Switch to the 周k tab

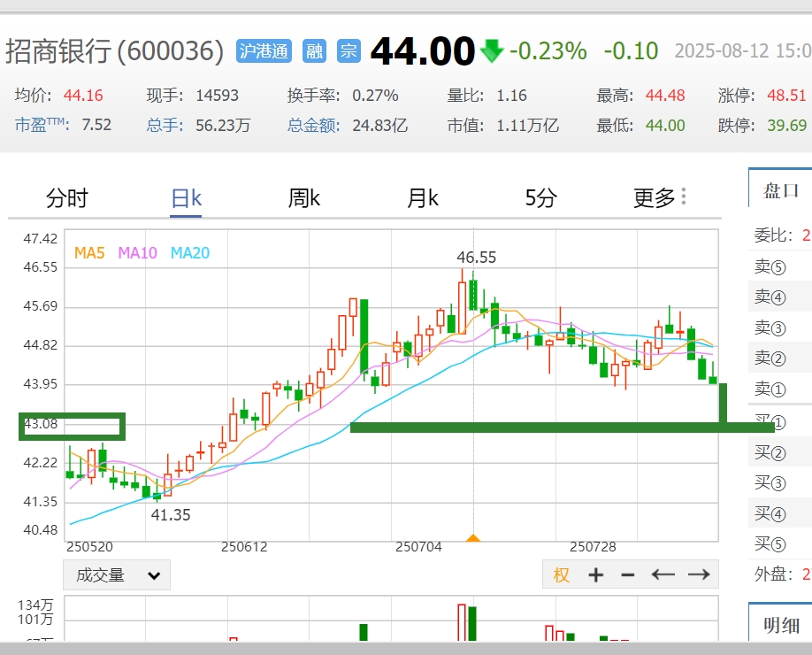tap(304, 198)
